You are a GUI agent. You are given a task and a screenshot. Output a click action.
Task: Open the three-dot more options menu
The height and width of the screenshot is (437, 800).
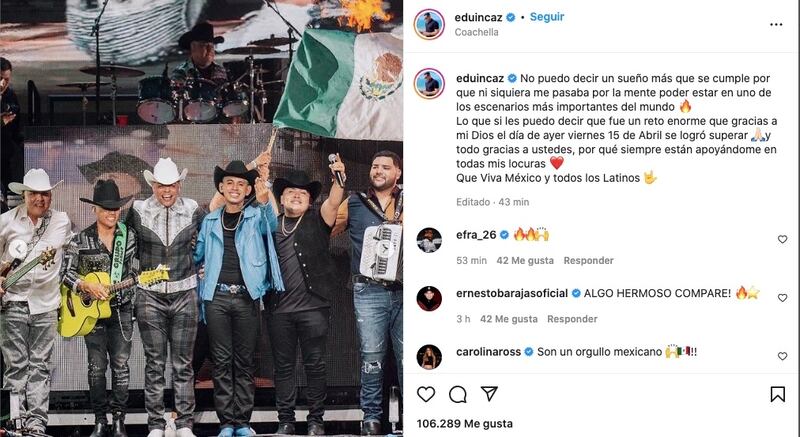click(776, 24)
